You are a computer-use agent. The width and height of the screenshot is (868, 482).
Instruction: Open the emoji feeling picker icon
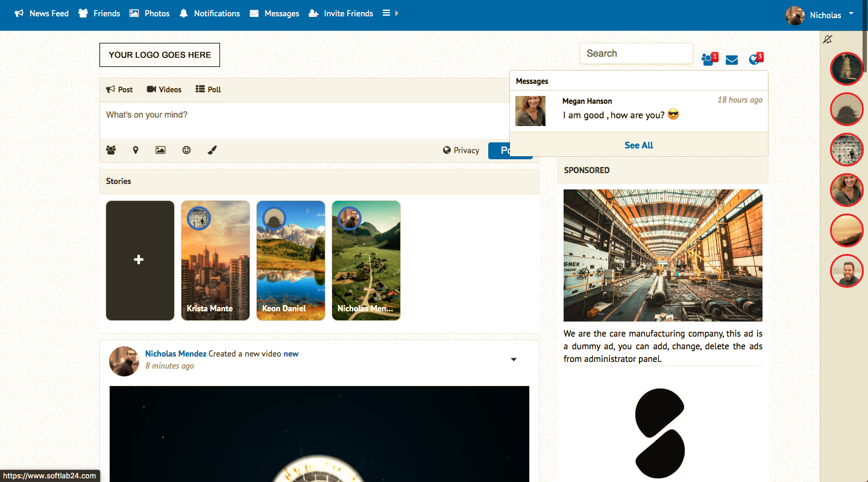(x=186, y=150)
